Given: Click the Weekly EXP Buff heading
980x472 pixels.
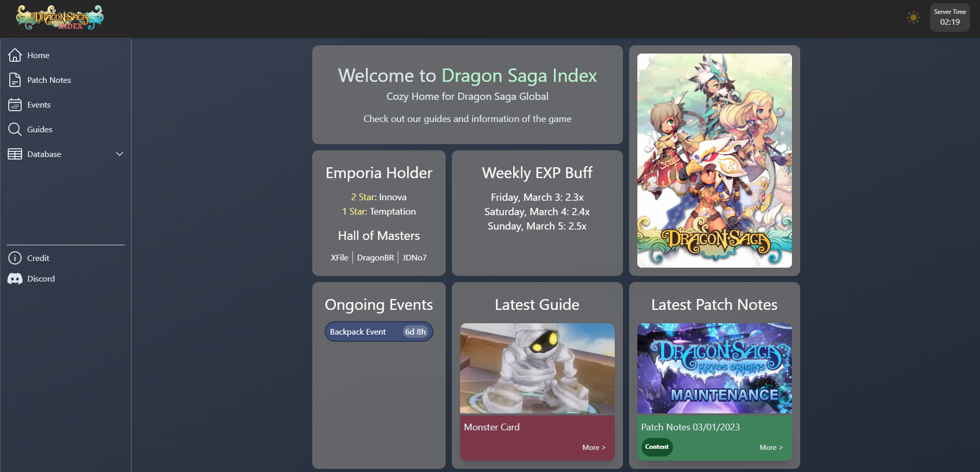Looking at the screenshot, I should pyautogui.click(x=537, y=173).
